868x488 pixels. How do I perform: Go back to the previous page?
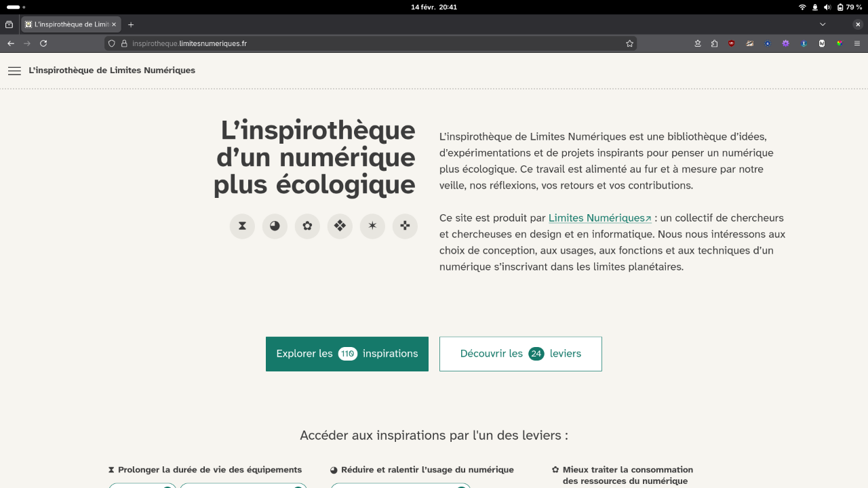11,43
